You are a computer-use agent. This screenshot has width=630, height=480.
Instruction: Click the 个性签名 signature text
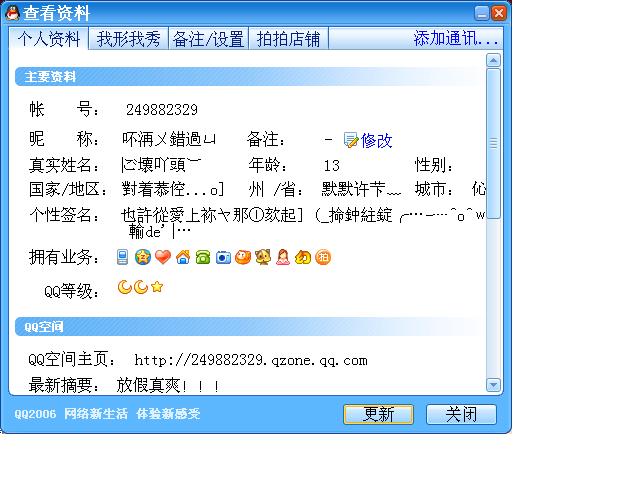point(303,223)
